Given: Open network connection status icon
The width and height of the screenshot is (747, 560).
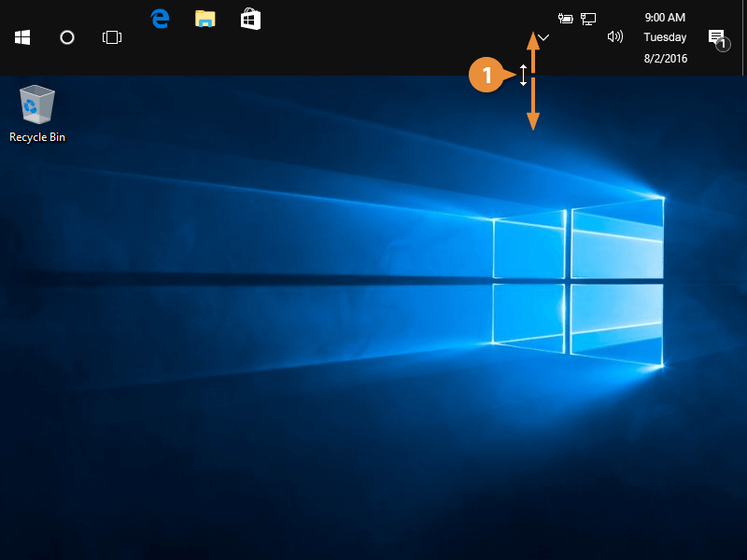Looking at the screenshot, I should pyautogui.click(x=588, y=19).
